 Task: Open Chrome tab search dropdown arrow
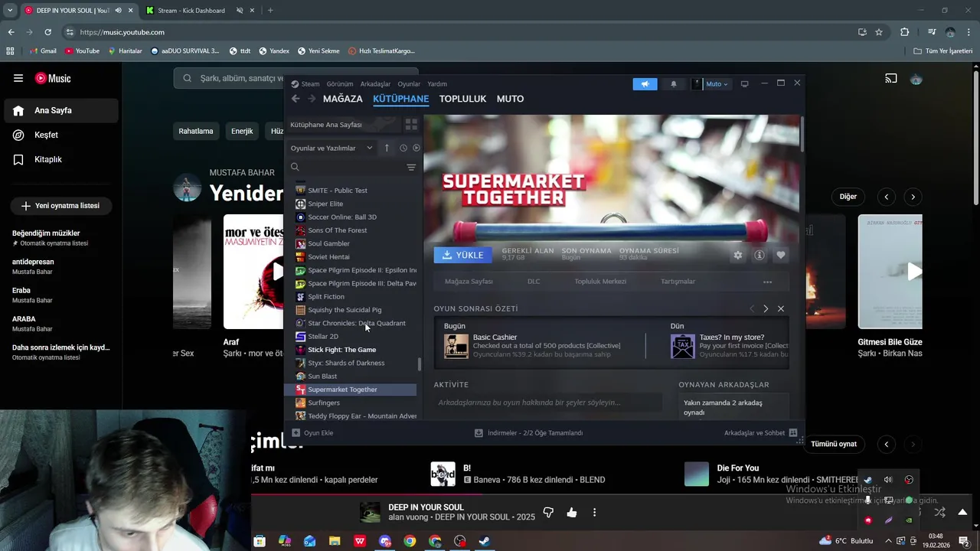click(x=10, y=11)
